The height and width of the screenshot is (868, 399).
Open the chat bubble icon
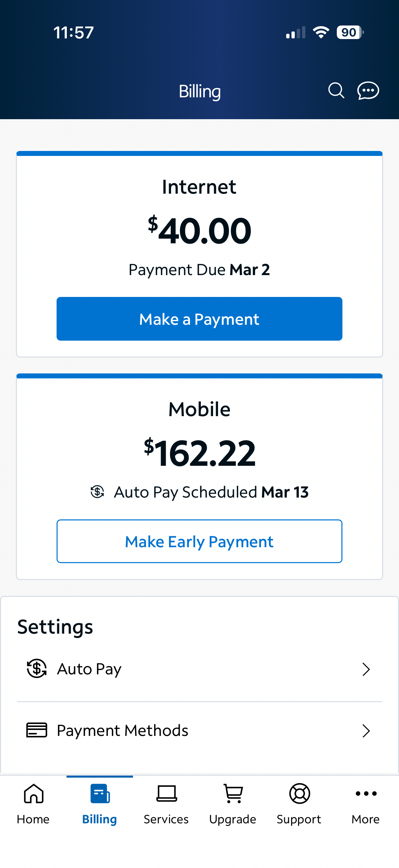[x=368, y=91]
